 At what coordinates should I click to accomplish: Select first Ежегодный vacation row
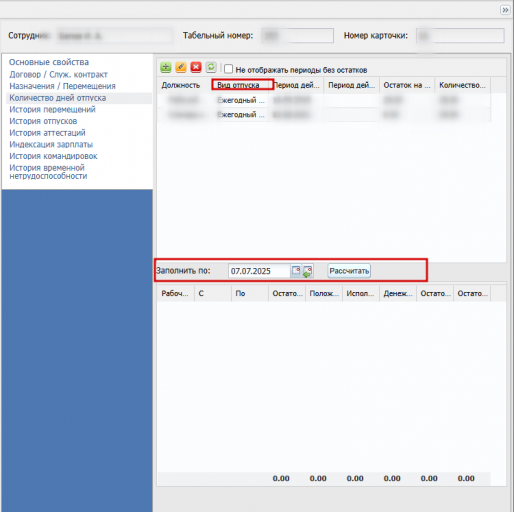324,100
